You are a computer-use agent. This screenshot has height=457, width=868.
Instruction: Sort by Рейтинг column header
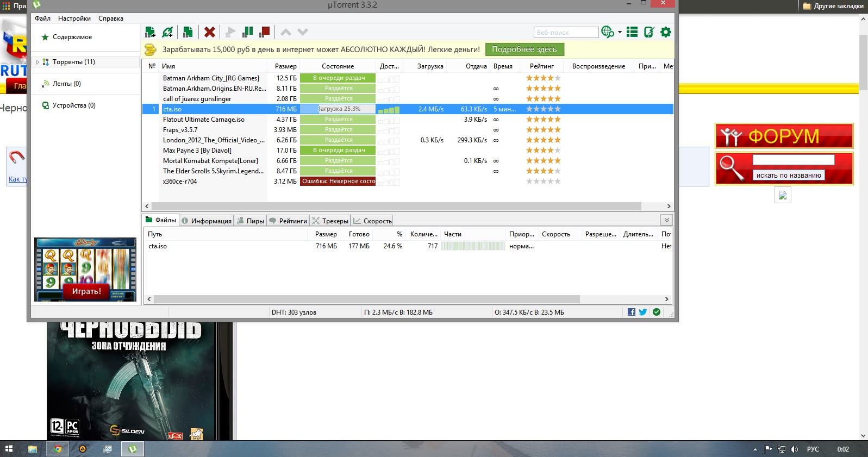click(x=542, y=66)
